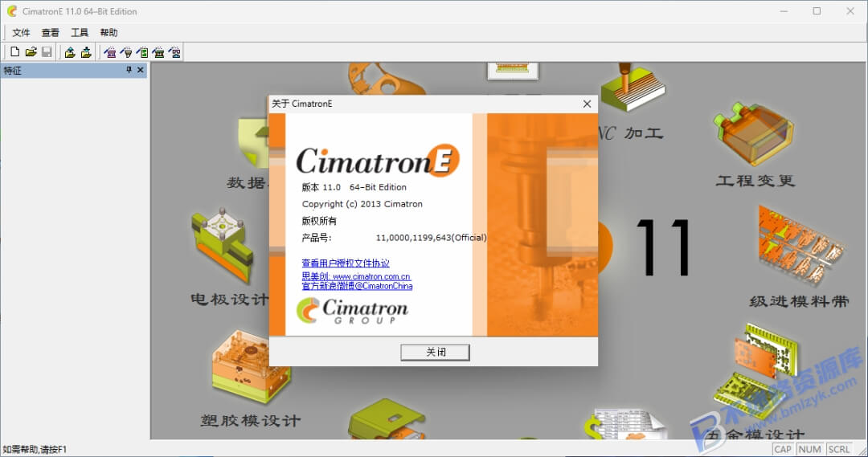Click the 特征 panel title
The image size is (868, 457).
click(12, 70)
